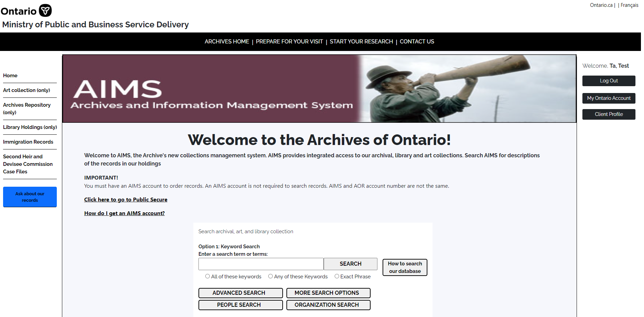Follow Click here to go to Public Secure link

[126, 200]
